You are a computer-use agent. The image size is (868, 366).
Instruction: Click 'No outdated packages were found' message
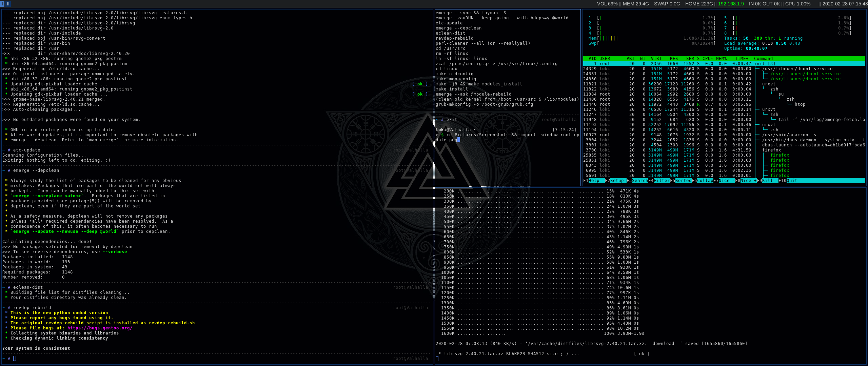click(x=71, y=120)
